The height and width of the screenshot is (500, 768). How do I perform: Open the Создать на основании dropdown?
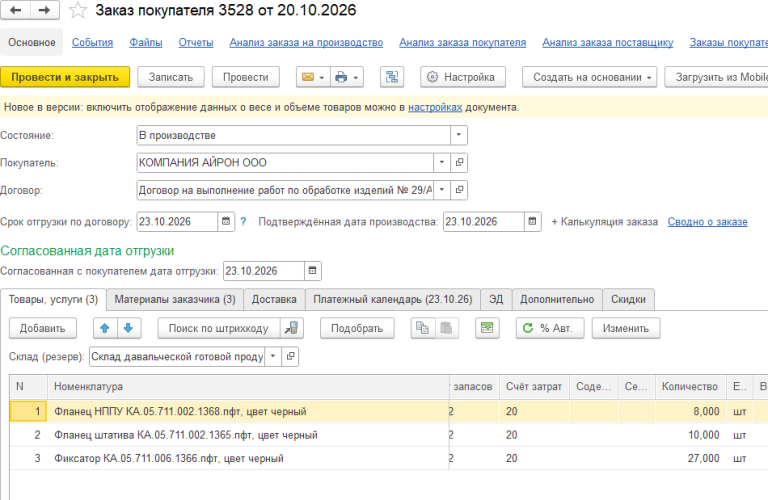tap(589, 77)
